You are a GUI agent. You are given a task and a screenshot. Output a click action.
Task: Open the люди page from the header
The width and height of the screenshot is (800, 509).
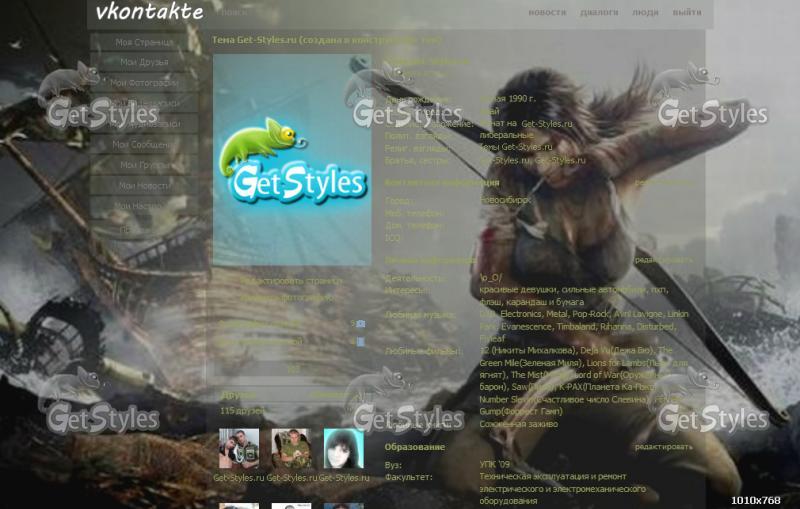[x=645, y=13]
